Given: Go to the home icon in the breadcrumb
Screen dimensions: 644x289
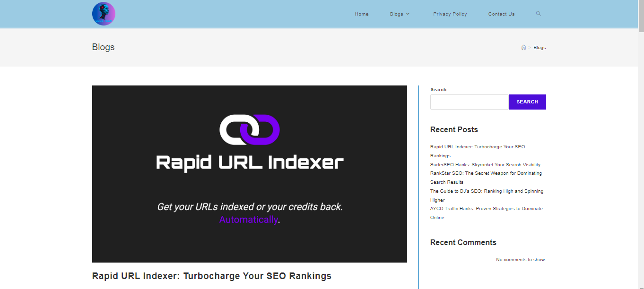Looking at the screenshot, I should (523, 47).
